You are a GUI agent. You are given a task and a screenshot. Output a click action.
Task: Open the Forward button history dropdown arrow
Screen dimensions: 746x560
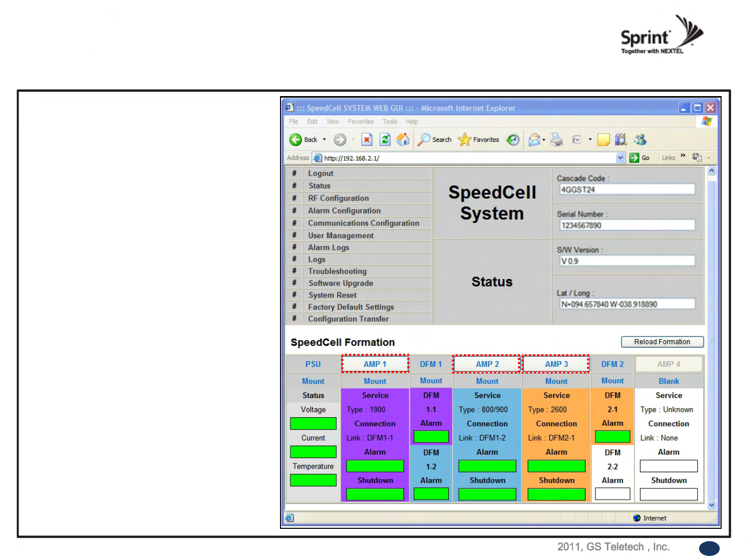point(353,140)
